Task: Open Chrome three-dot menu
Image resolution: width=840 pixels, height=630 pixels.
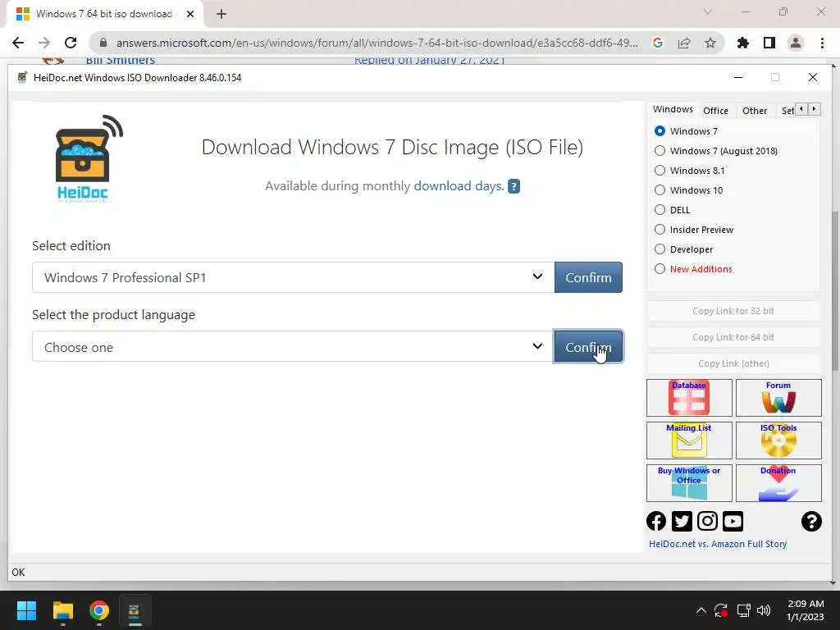Action: (x=822, y=43)
